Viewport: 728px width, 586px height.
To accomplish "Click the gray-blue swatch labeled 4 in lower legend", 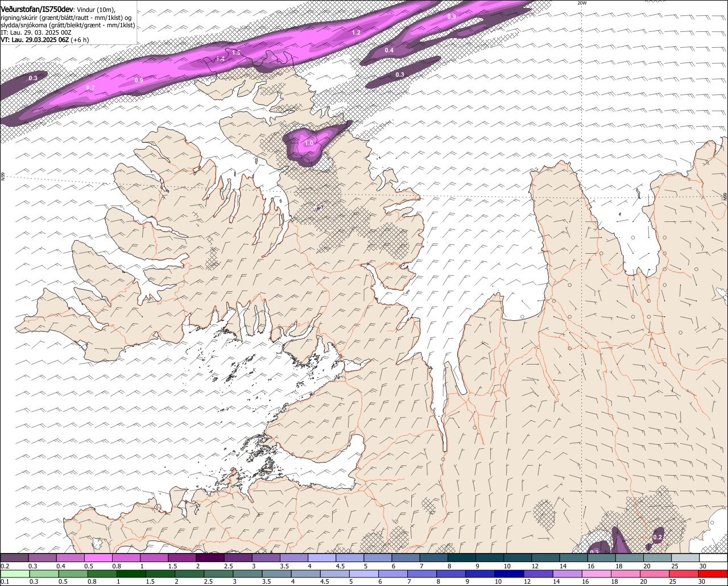I will click(305, 574).
